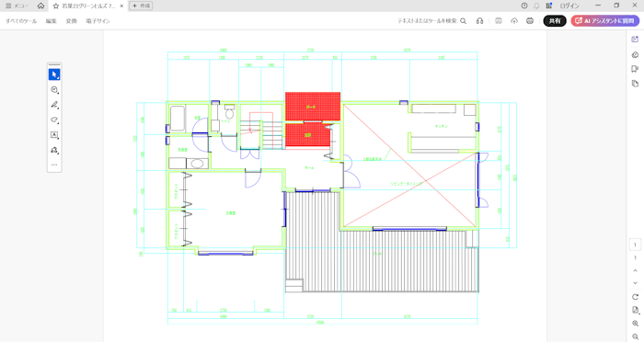Open the home icon tab
This screenshot has height=342, width=644.
40,6
